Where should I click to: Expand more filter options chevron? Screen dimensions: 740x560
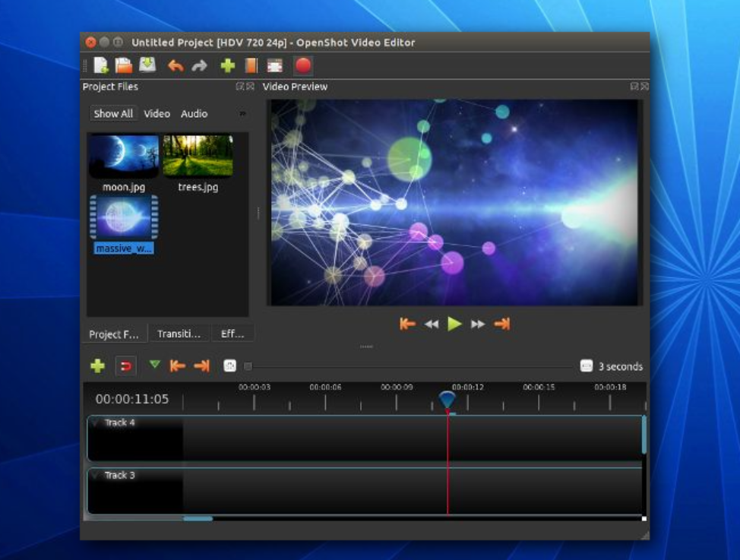pyautogui.click(x=242, y=114)
